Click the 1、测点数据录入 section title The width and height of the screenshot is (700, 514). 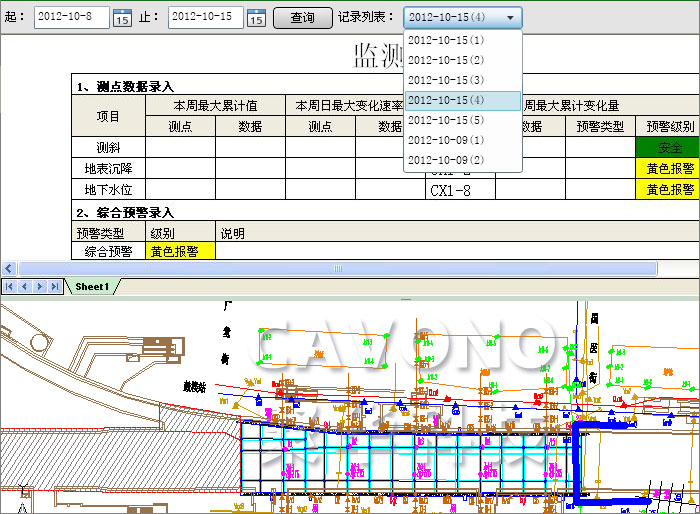(x=125, y=87)
